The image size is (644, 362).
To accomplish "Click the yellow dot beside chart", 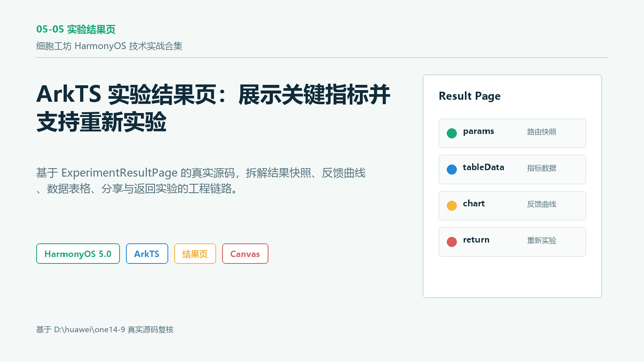I will coord(452,206).
